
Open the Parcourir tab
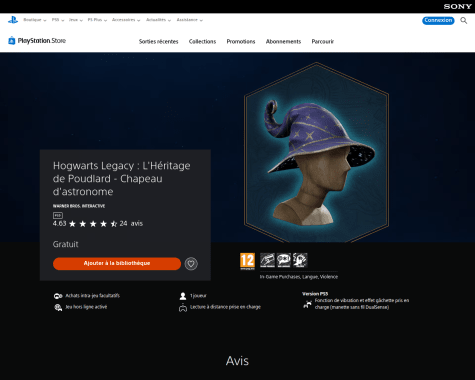(323, 42)
